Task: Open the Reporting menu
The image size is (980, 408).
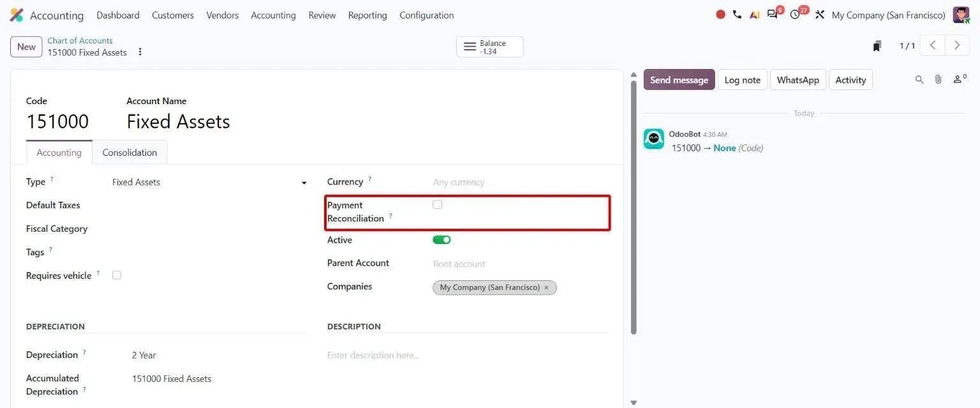Action: pyautogui.click(x=367, y=15)
